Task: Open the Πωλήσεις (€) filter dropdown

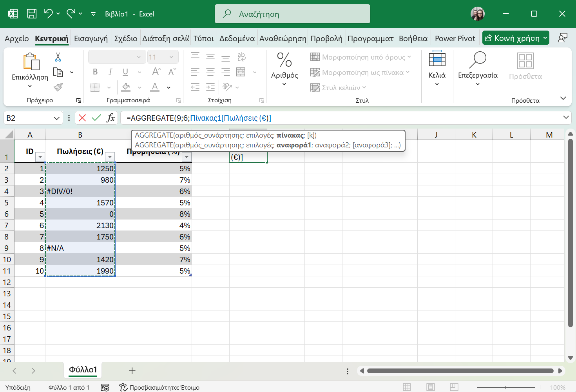Action: tap(110, 157)
